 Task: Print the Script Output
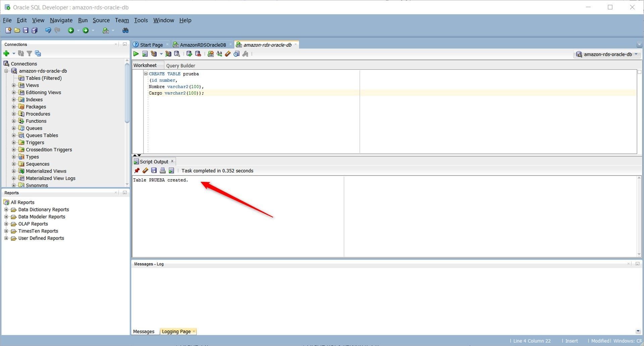163,170
